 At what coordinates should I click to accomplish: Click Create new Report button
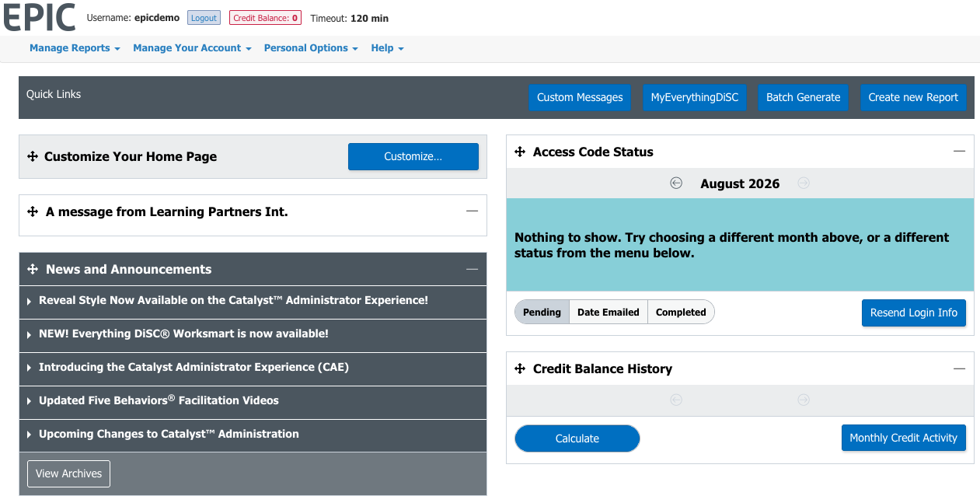[x=913, y=98]
